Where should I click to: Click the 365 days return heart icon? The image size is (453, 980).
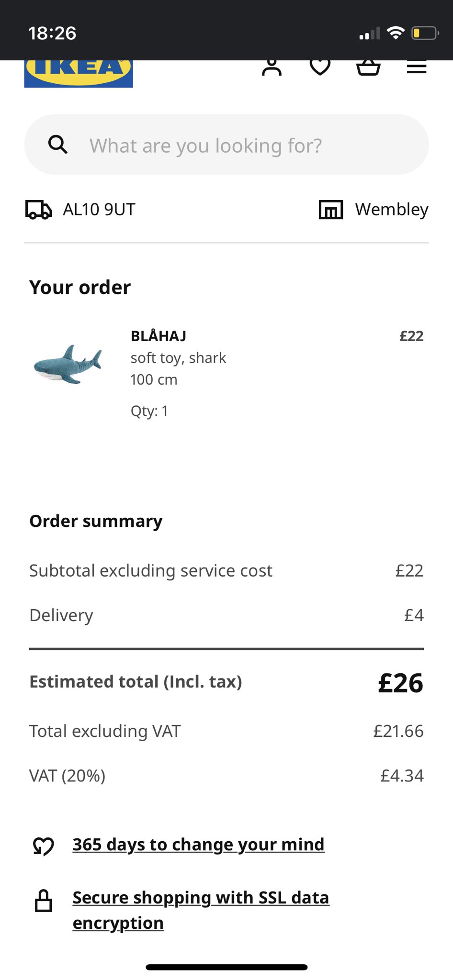(x=44, y=846)
